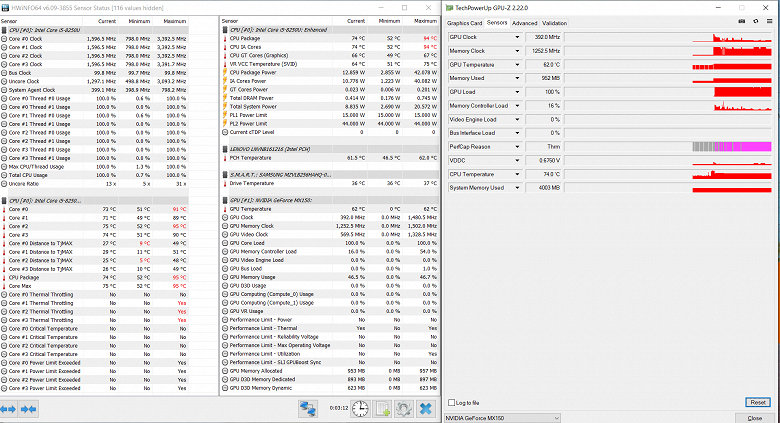Select the Sensors tab in GPU-Z
This screenshot has width=780, height=423.
point(497,22)
